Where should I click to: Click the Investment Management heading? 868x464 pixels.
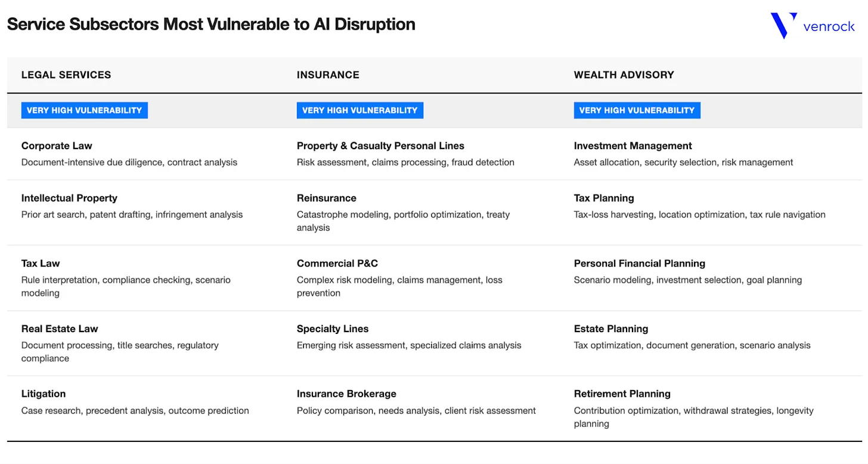633,146
